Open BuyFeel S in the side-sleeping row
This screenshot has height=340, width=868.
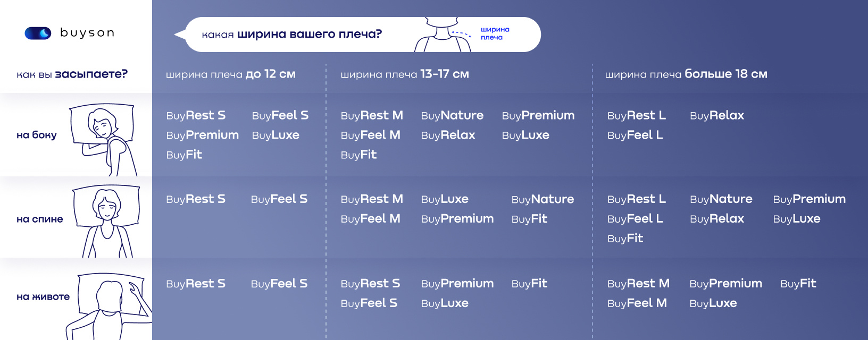[280, 115]
